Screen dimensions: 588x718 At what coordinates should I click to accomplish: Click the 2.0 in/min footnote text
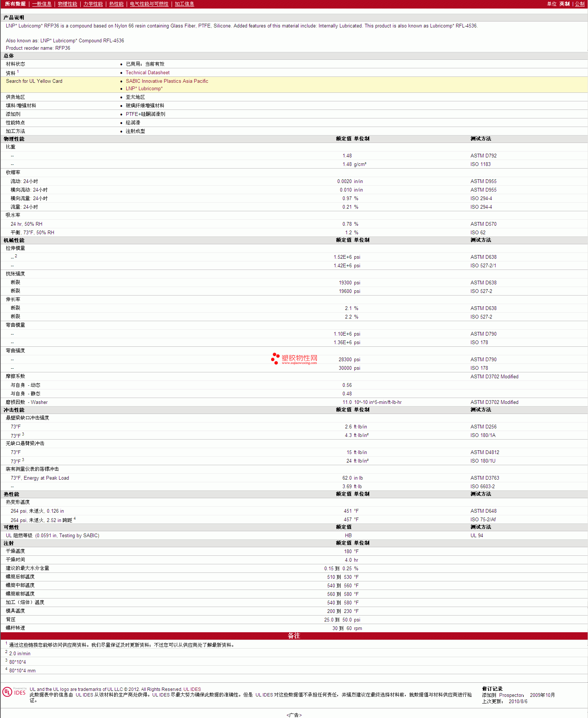[20, 654]
